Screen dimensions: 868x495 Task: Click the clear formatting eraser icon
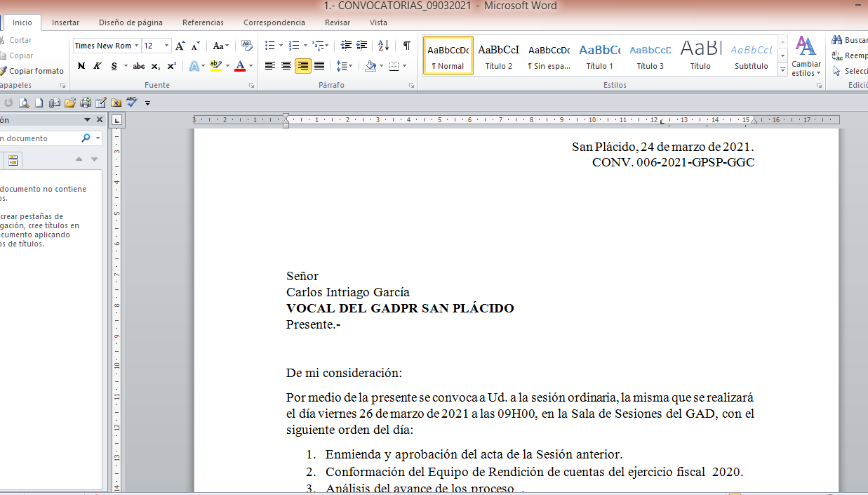tap(246, 46)
